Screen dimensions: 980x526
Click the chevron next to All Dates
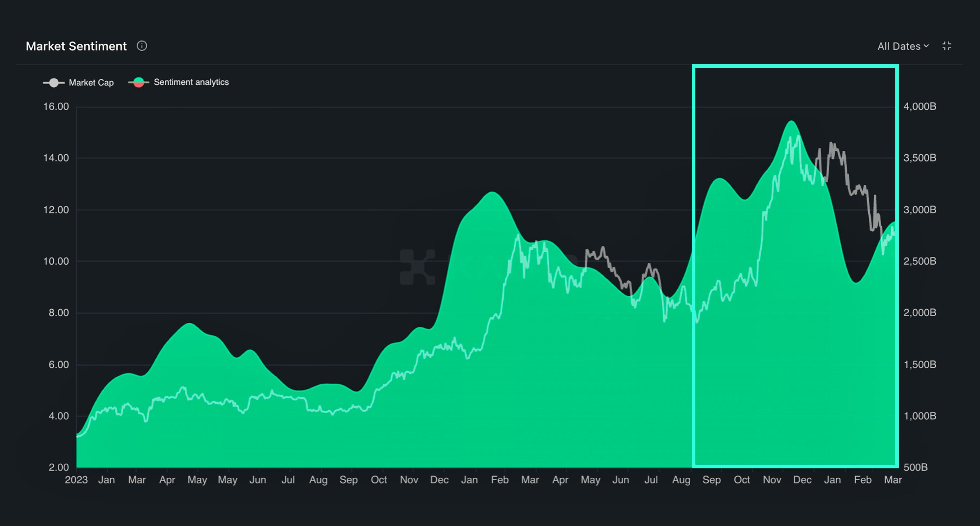click(x=926, y=46)
